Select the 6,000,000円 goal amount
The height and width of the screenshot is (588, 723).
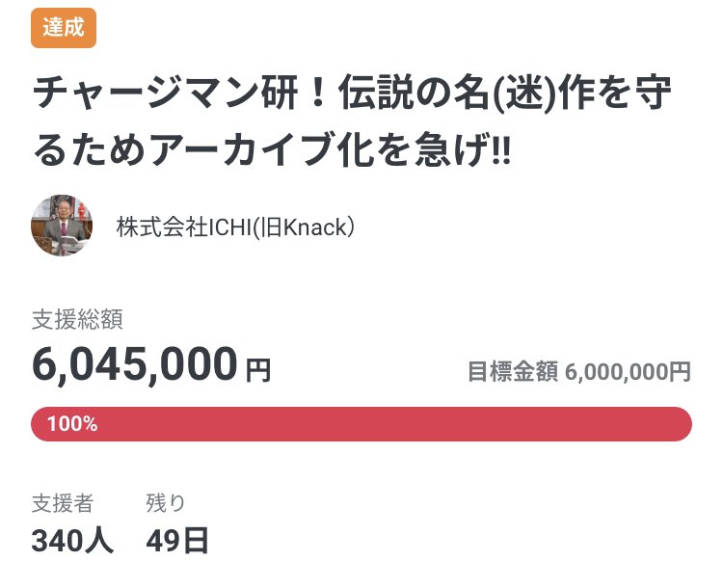coord(629,371)
